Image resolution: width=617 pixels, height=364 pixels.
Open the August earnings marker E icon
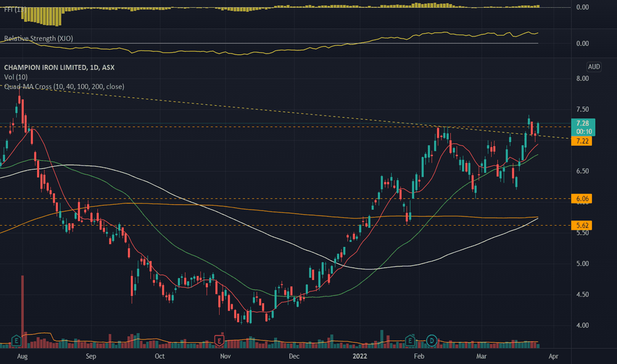tap(16, 340)
